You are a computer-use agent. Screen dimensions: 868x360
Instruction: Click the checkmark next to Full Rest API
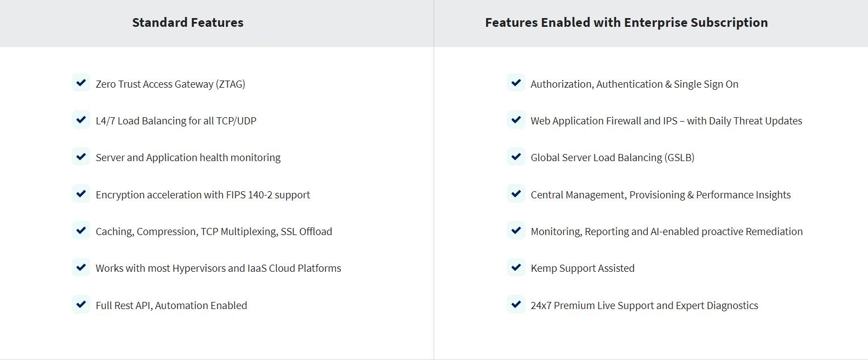(81, 305)
